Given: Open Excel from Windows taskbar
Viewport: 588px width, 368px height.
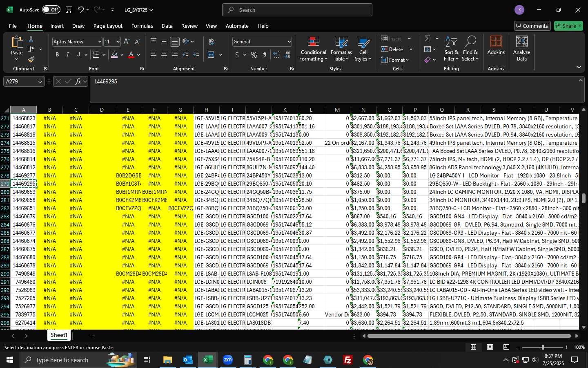Looking at the screenshot, I should pyautogui.click(x=207, y=360).
